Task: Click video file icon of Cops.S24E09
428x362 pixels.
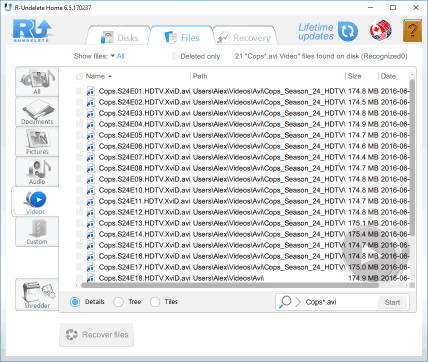Action: click(x=90, y=179)
